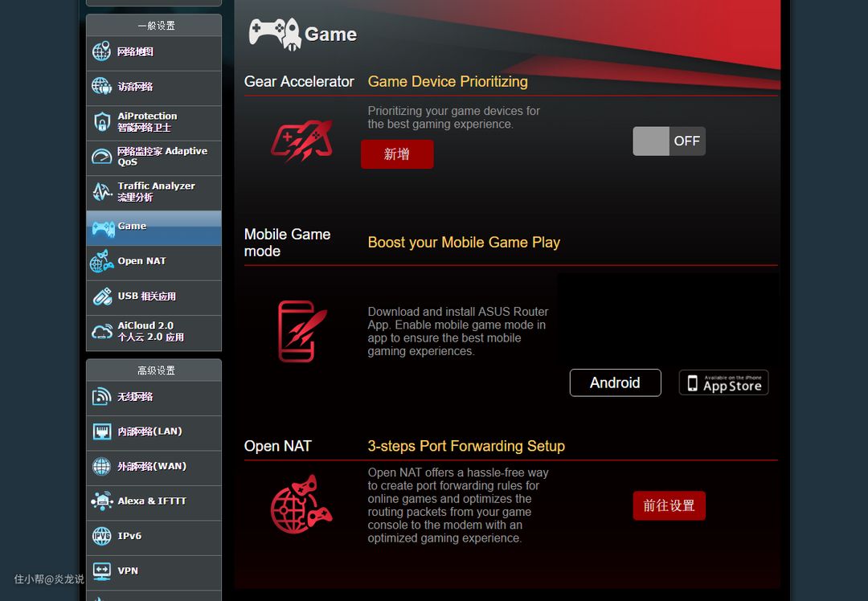The width and height of the screenshot is (868, 601).
Task: Click the AiProtection shield lock icon
Action: click(x=101, y=122)
